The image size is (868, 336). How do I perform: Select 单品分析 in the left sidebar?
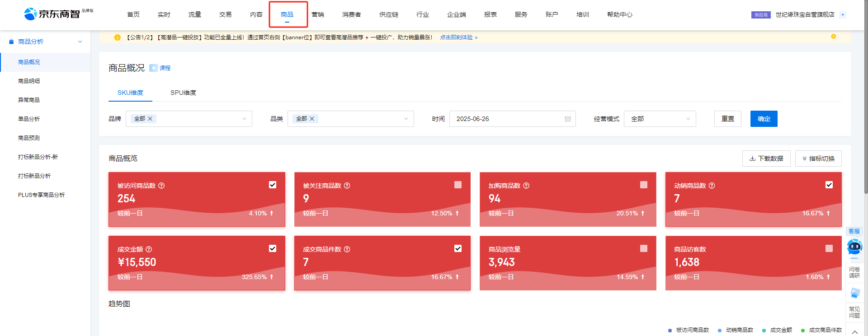(x=29, y=119)
